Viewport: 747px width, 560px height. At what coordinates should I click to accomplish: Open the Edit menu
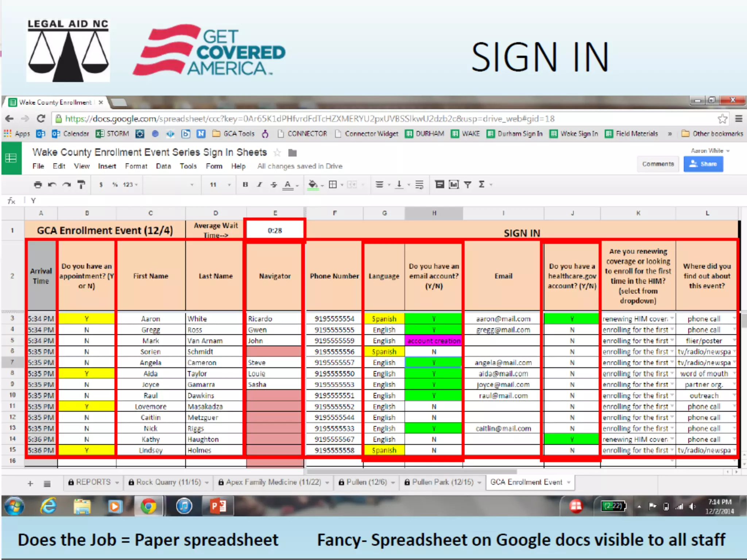pos(59,166)
